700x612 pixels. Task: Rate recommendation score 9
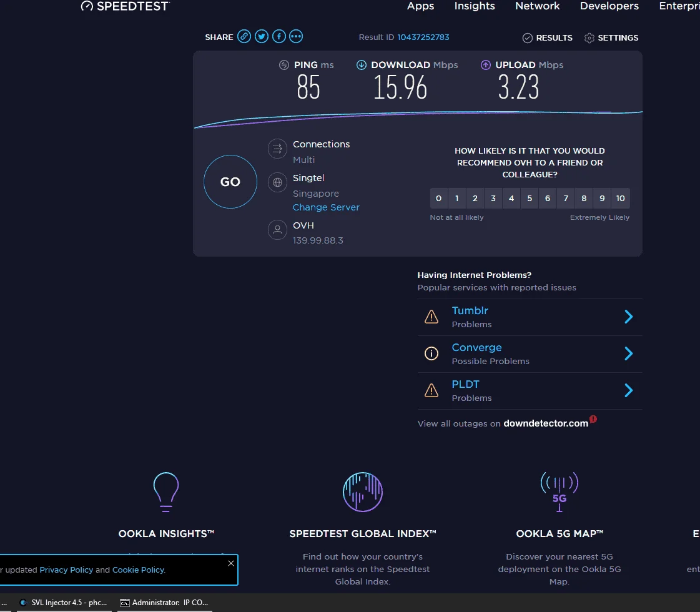click(x=602, y=198)
